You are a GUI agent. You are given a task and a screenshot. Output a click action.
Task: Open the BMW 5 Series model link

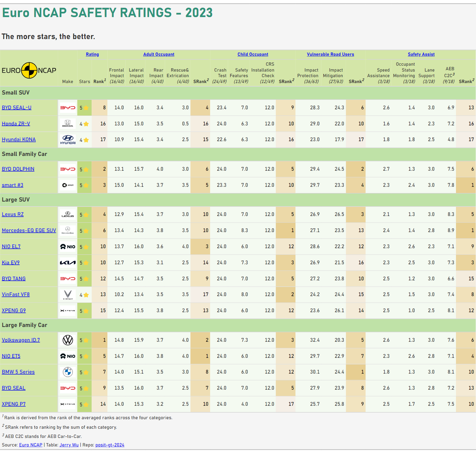[18, 372]
